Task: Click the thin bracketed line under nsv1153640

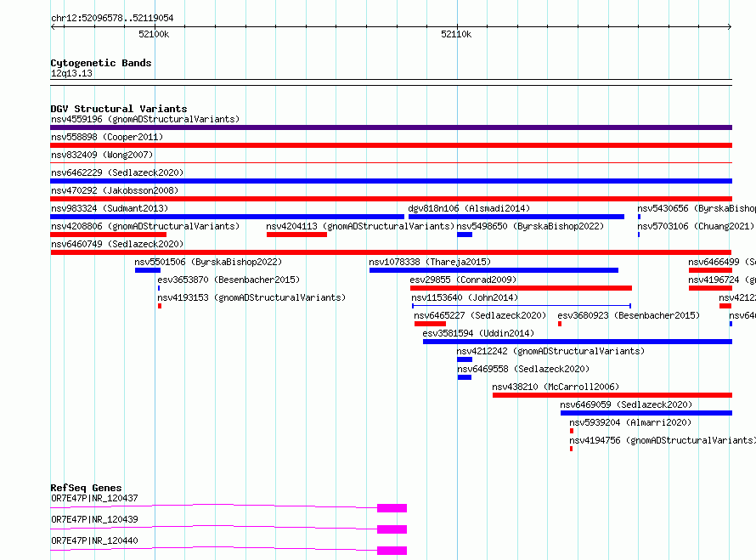Action: coord(522,306)
